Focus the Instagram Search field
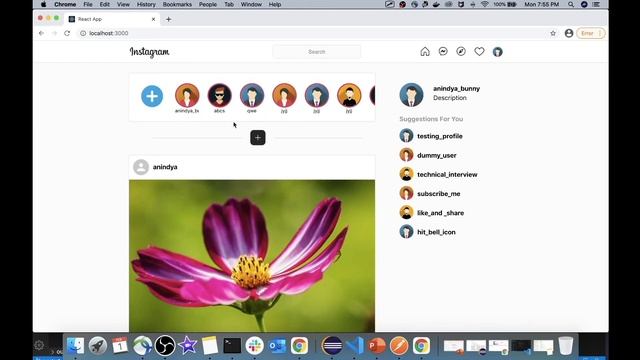The width and height of the screenshot is (640, 360). click(x=316, y=52)
